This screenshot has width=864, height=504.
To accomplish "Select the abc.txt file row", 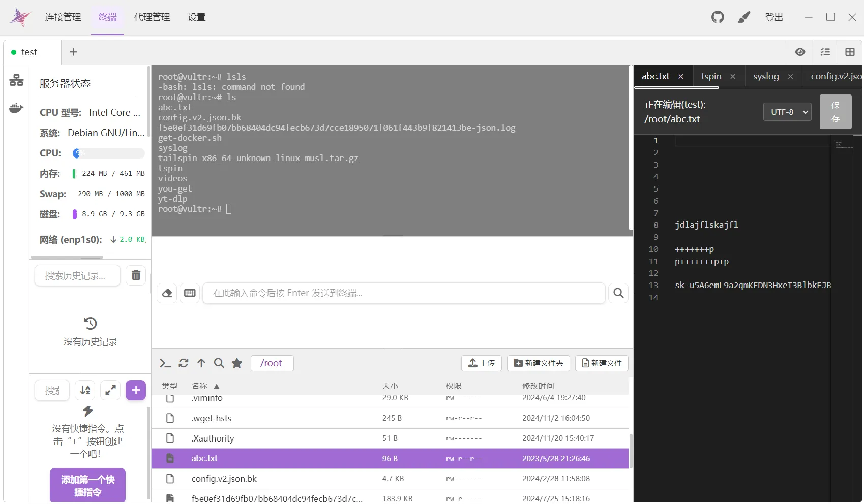I will click(390, 458).
